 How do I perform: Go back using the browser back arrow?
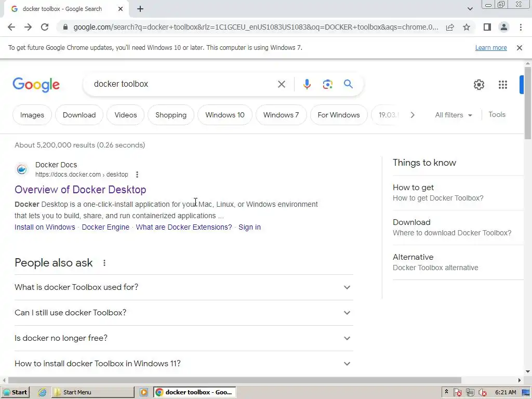(x=11, y=27)
